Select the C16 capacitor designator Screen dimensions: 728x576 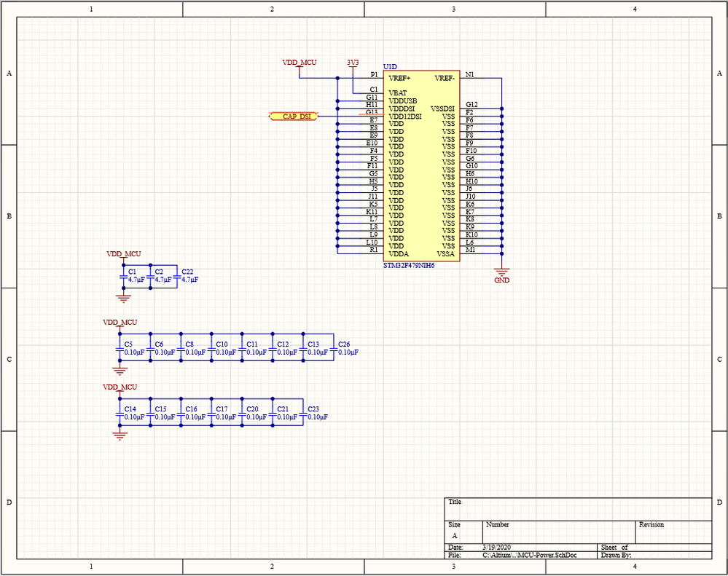pyautogui.click(x=191, y=409)
